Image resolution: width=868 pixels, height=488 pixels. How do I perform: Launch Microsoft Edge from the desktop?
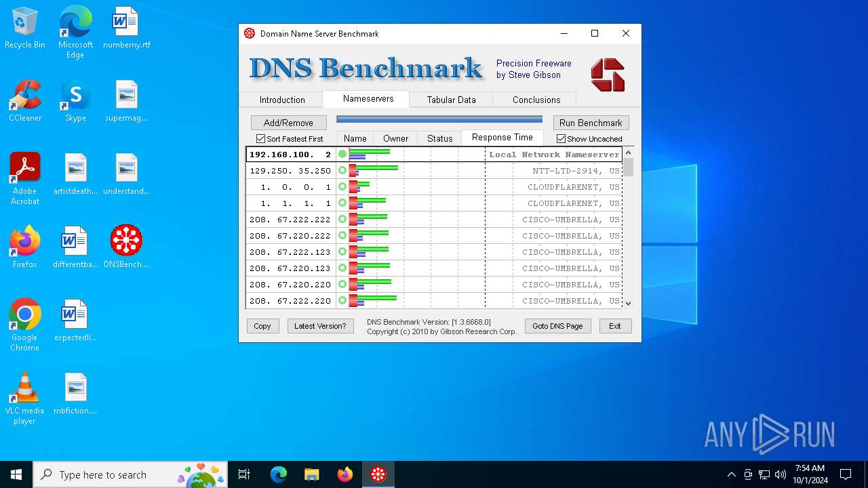tap(75, 33)
